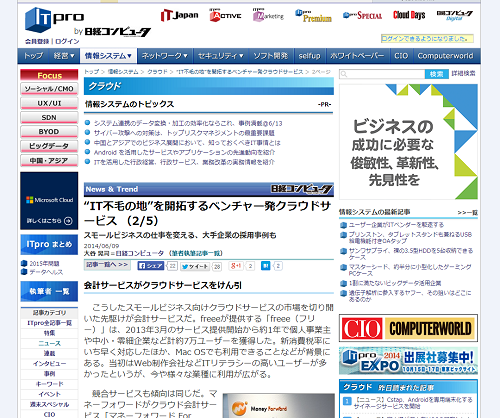The height and width of the screenshot is (418, 500).
Task: Open the ユーザー企業がITベンダーを相違する article link
Action: point(396,225)
